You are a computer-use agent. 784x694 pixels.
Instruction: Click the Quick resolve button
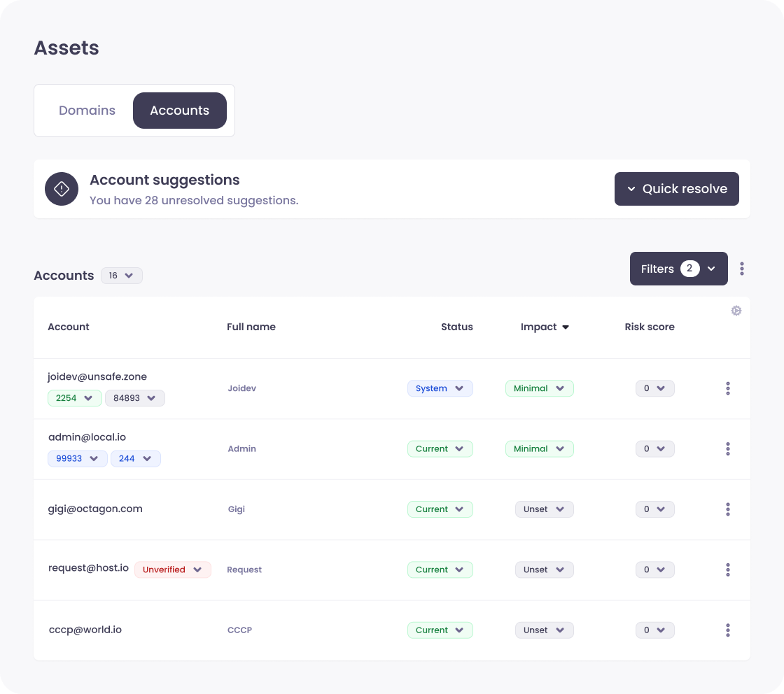tap(676, 189)
